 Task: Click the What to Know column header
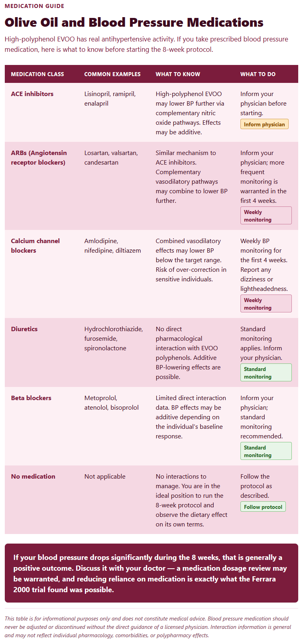tap(178, 74)
